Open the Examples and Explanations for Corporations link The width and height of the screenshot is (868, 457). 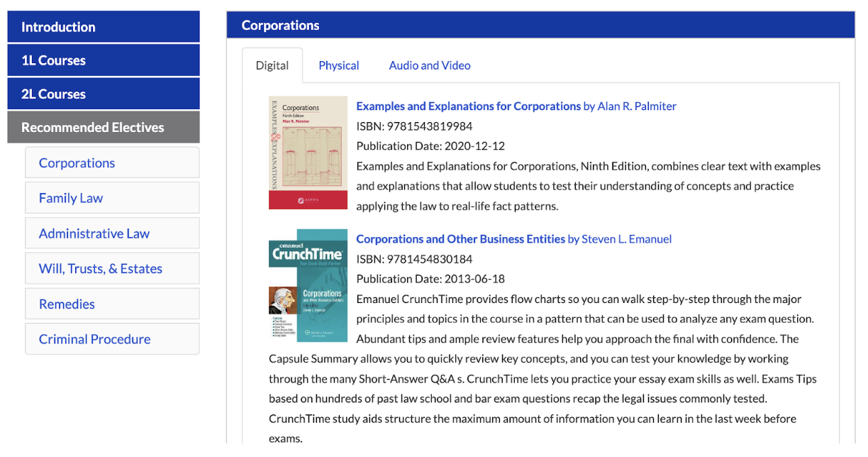pyautogui.click(x=468, y=106)
